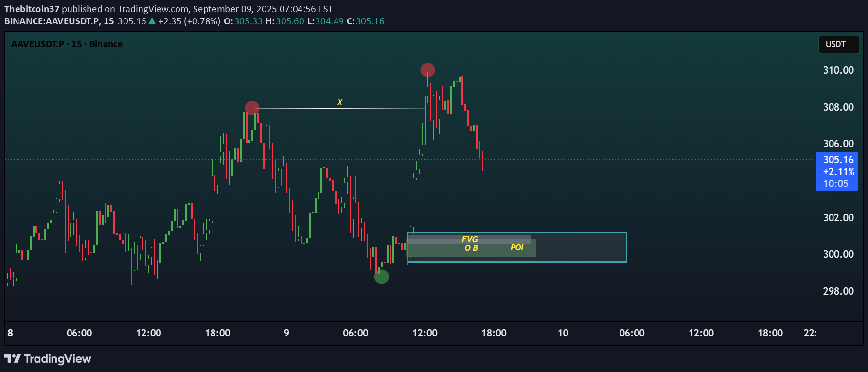Click the day 9 time axis label
The width and height of the screenshot is (868, 372).
pos(286,333)
